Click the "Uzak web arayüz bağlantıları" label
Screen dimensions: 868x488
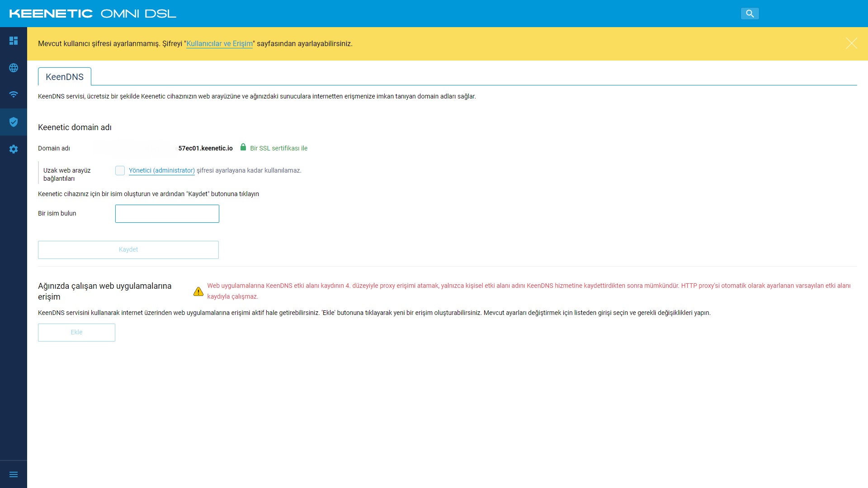coord(67,174)
